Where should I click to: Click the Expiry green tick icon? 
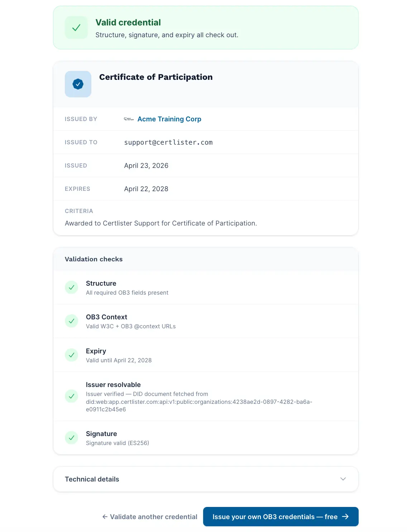[71, 355]
